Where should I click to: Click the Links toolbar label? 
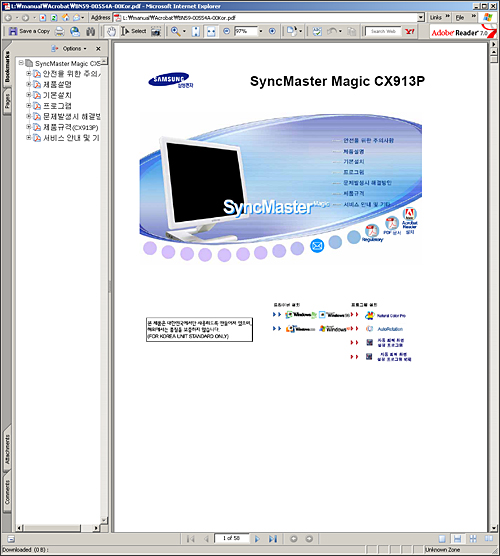pos(435,17)
